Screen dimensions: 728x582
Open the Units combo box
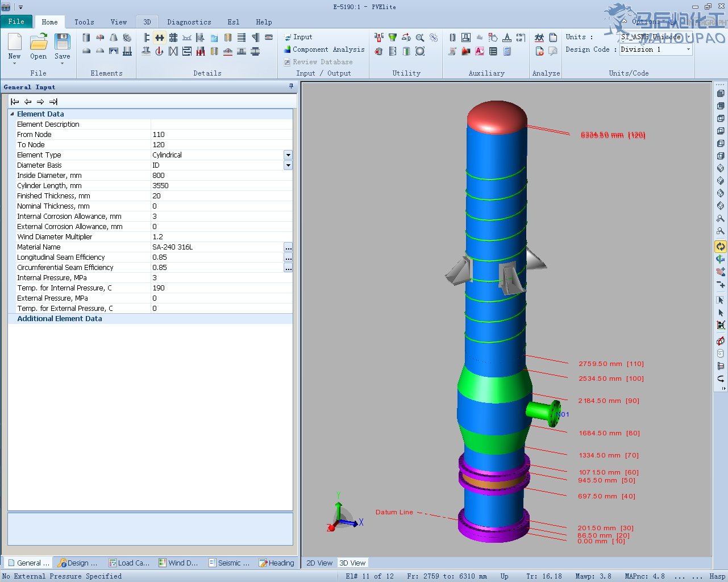point(656,37)
